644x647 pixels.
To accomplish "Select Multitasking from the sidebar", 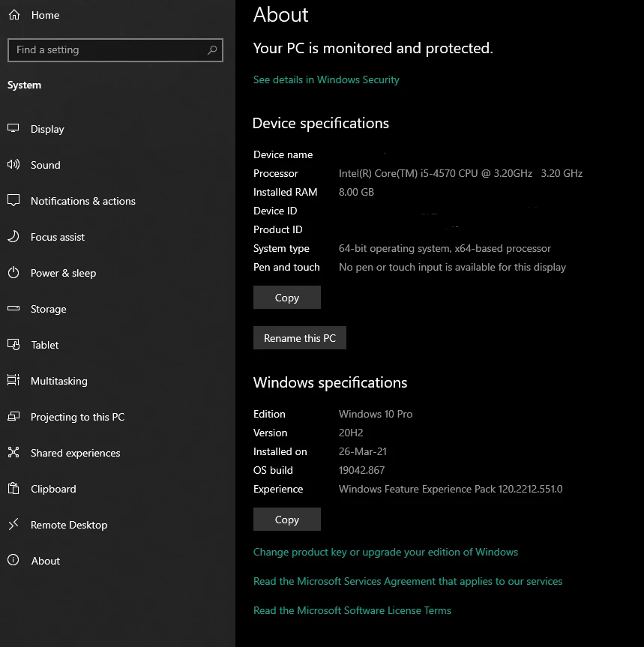I will [59, 381].
